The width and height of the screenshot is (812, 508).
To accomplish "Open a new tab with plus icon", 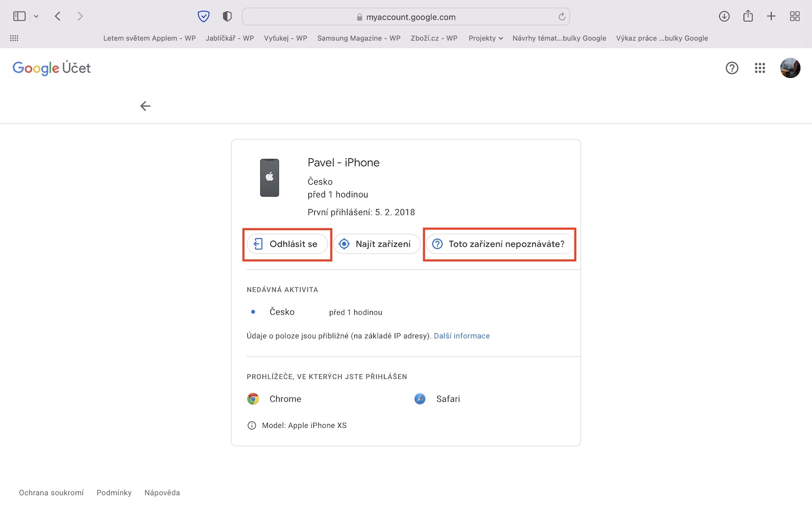I will tap(771, 17).
